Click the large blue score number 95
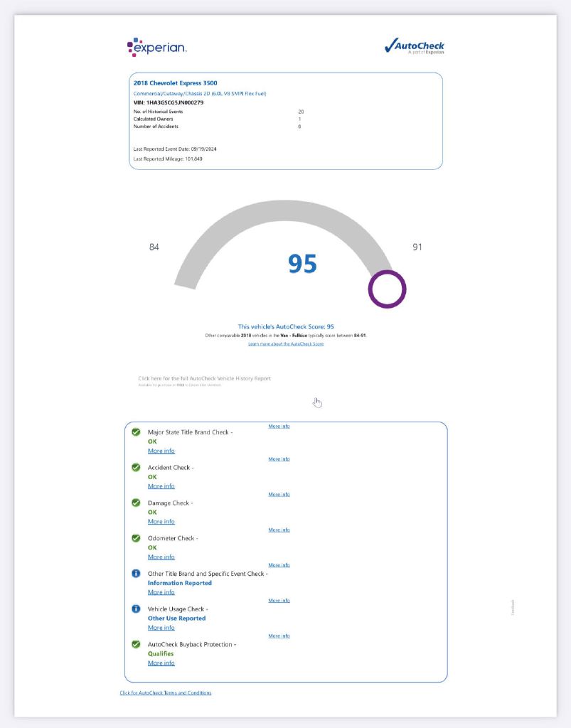The width and height of the screenshot is (571, 728). 303,264
